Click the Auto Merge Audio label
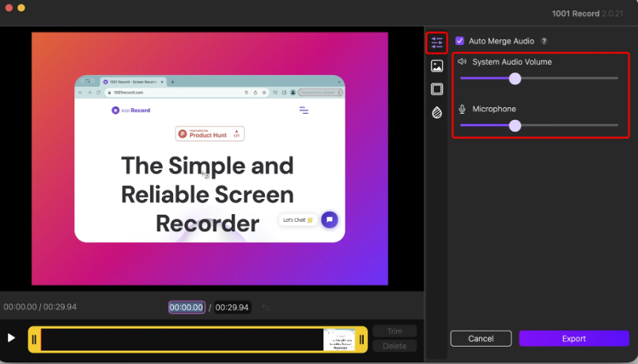 (501, 41)
